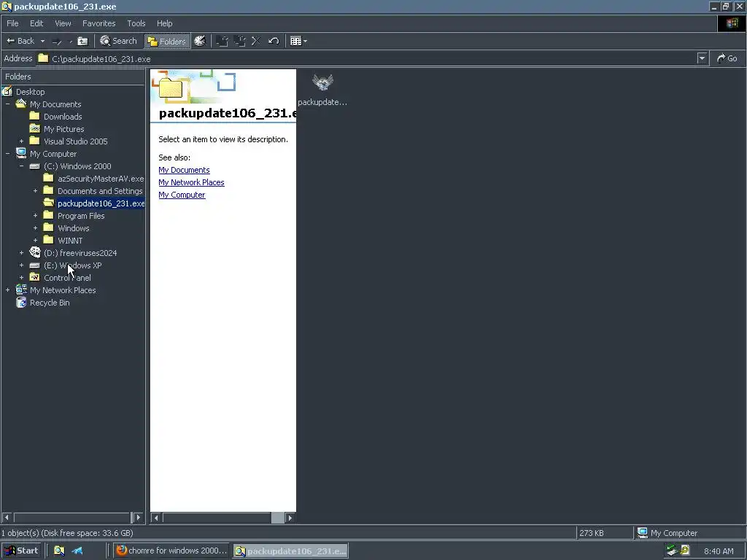The image size is (747, 560).
Task: Click the Move To toolbar icon
Action: [x=222, y=41]
